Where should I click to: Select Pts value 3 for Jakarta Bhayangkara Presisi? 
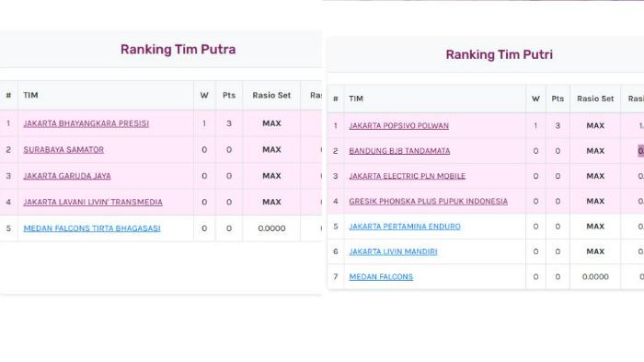click(229, 123)
